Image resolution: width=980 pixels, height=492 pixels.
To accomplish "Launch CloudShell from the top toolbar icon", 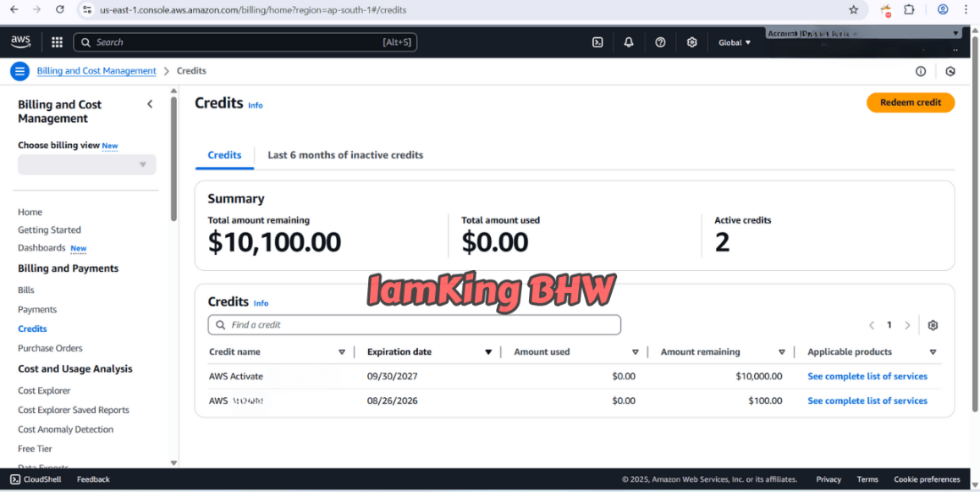I will pyautogui.click(x=597, y=42).
